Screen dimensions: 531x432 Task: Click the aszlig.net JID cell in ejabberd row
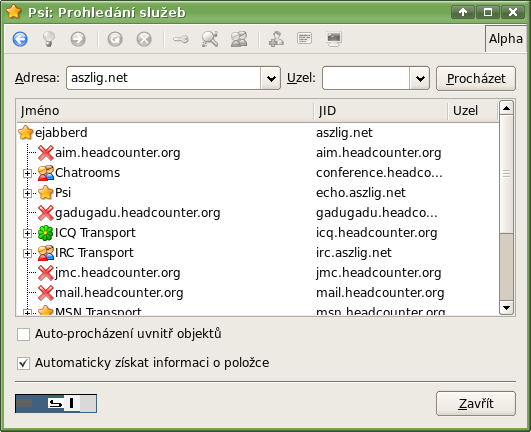[344, 132]
